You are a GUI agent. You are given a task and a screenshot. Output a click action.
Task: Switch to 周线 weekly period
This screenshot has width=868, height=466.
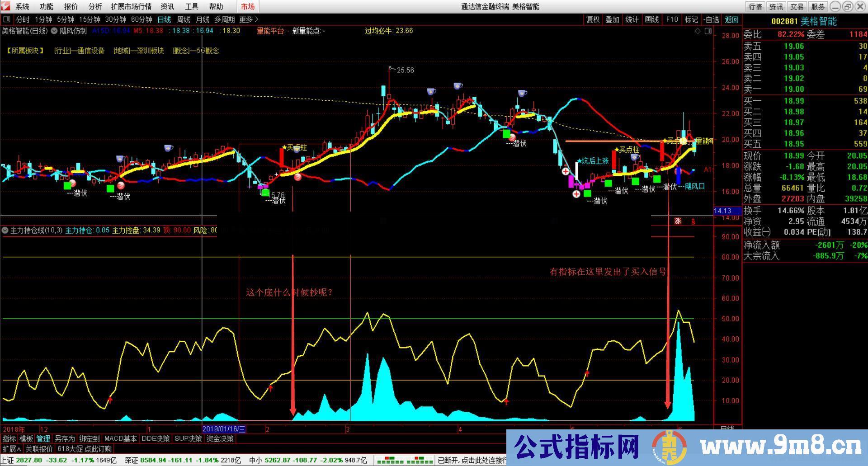(184, 19)
